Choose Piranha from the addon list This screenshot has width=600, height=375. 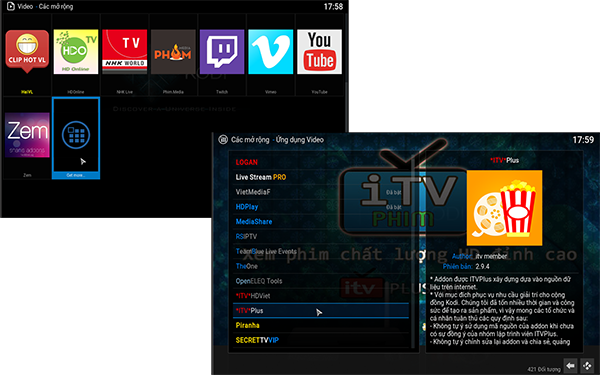pos(321,326)
